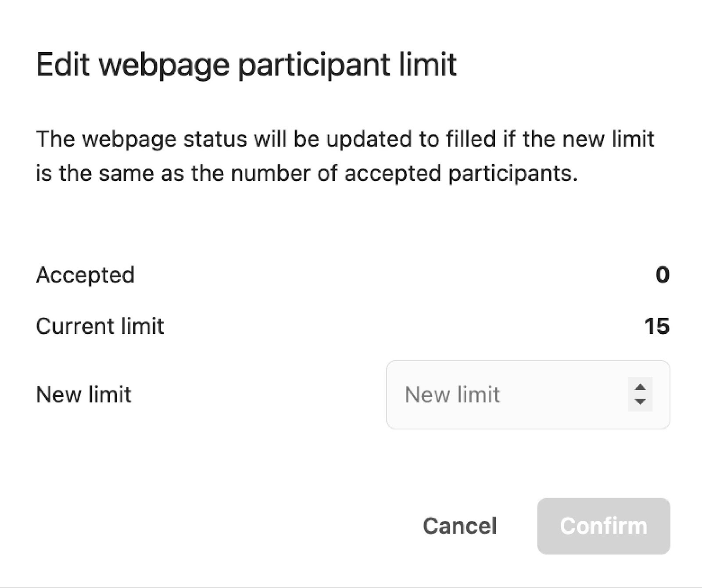
Task: Increase the new limit with up arrow
Action: pos(640,387)
